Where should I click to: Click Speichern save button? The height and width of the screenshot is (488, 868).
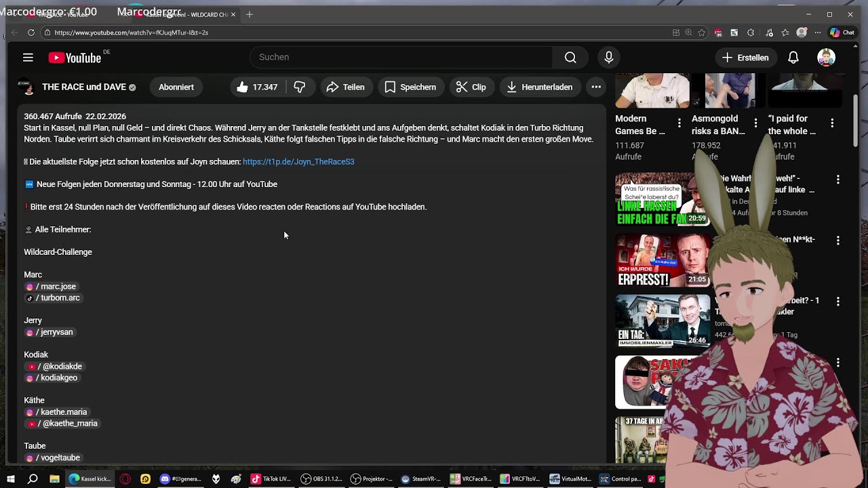tap(410, 87)
